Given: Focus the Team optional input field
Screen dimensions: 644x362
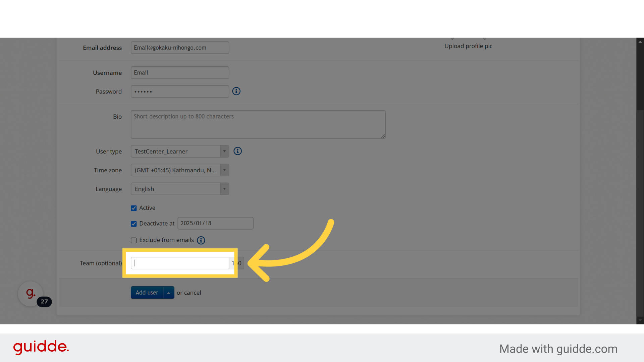Looking at the screenshot, I should 180,263.
